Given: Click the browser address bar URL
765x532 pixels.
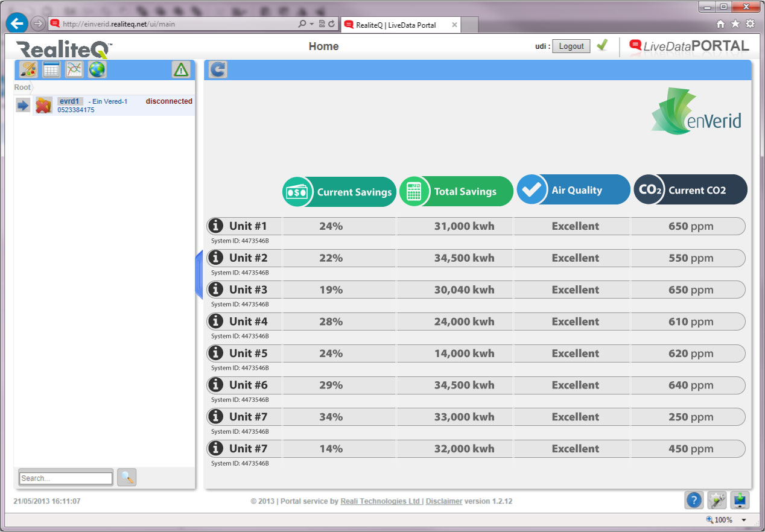Looking at the screenshot, I should click(x=119, y=24).
